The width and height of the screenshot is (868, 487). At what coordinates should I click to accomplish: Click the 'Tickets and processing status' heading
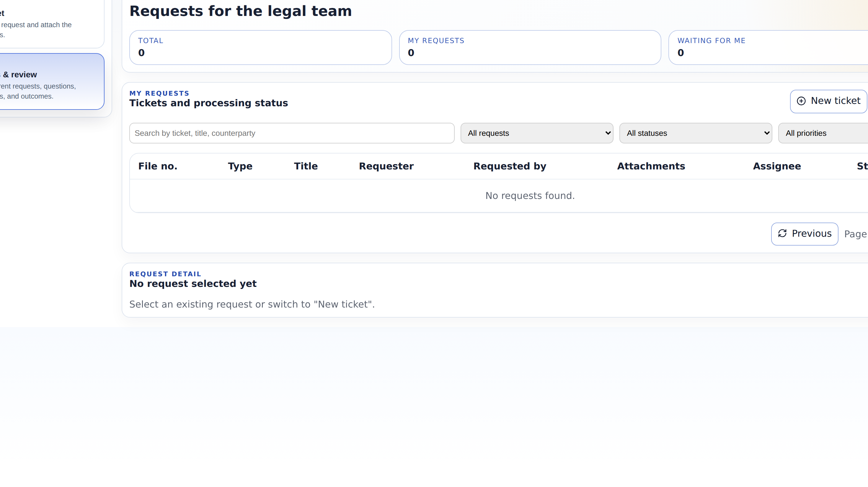tap(208, 103)
